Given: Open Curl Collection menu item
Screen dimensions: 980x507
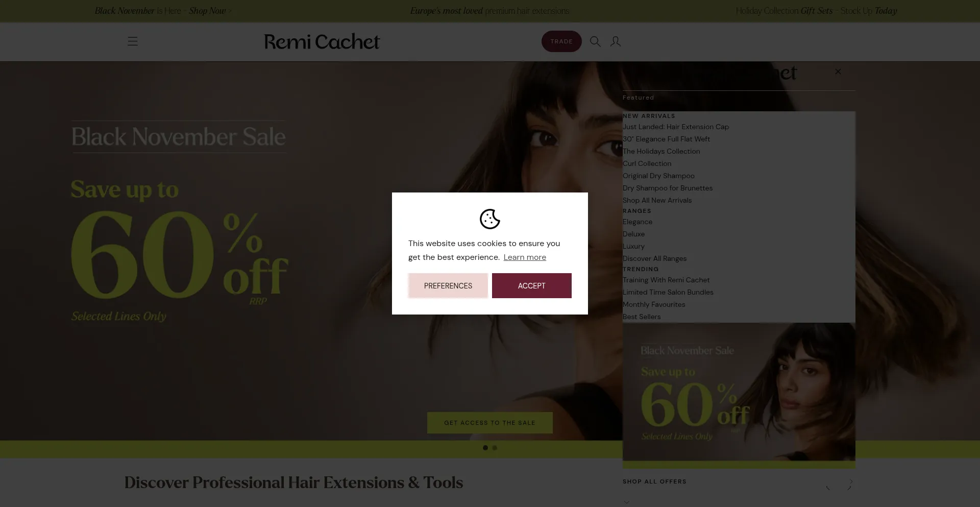Looking at the screenshot, I should pos(647,163).
